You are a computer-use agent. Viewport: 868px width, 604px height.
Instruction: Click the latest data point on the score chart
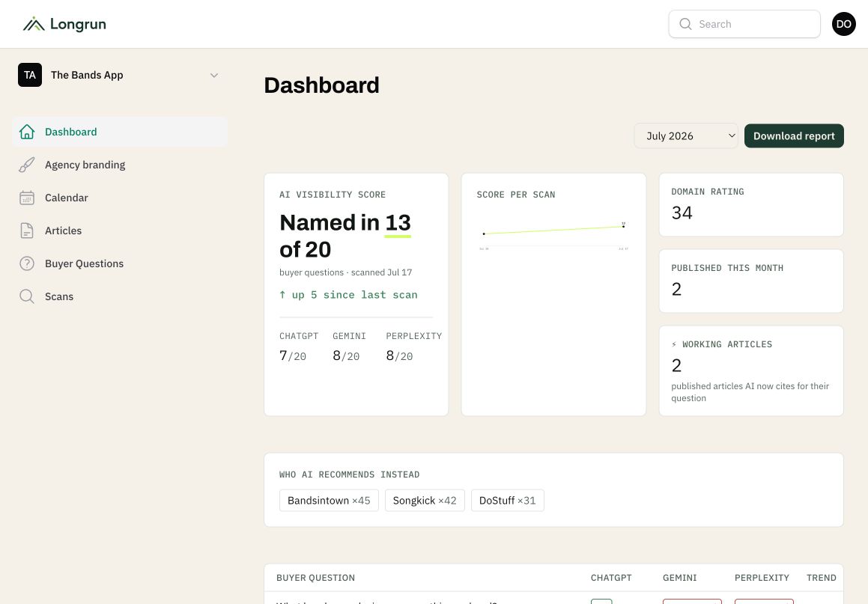(623, 226)
